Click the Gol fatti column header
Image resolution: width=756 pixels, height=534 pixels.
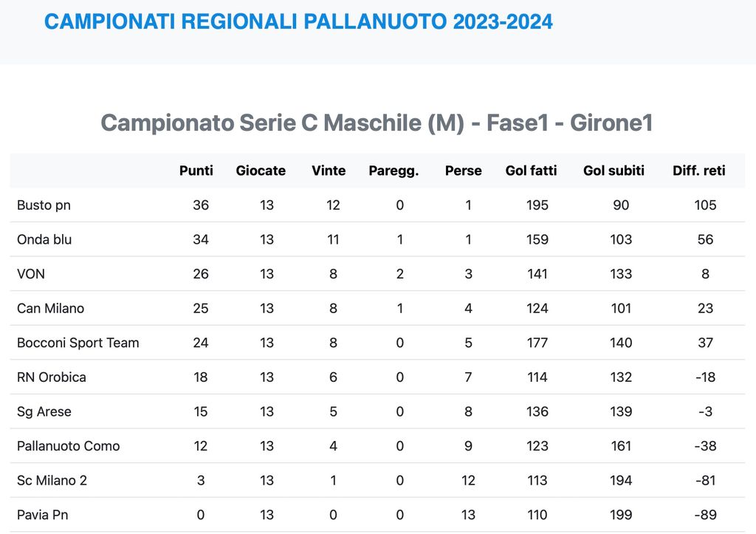point(531,171)
